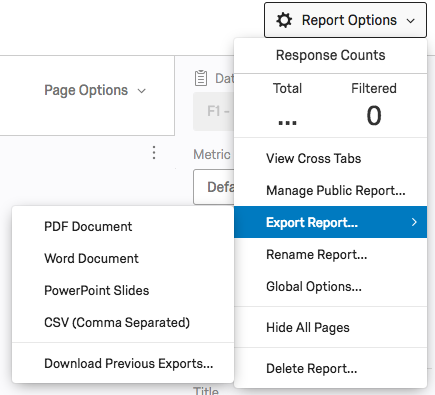Open Global Options menu item
The height and width of the screenshot is (395, 435).
pyautogui.click(x=330, y=286)
